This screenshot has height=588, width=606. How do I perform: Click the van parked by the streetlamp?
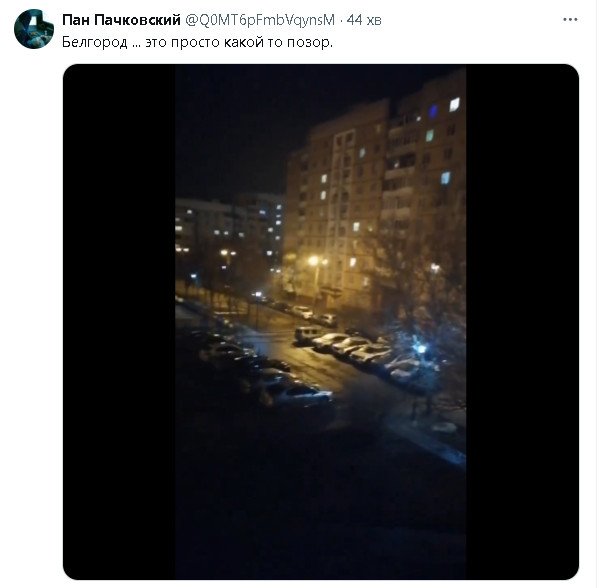point(308,335)
